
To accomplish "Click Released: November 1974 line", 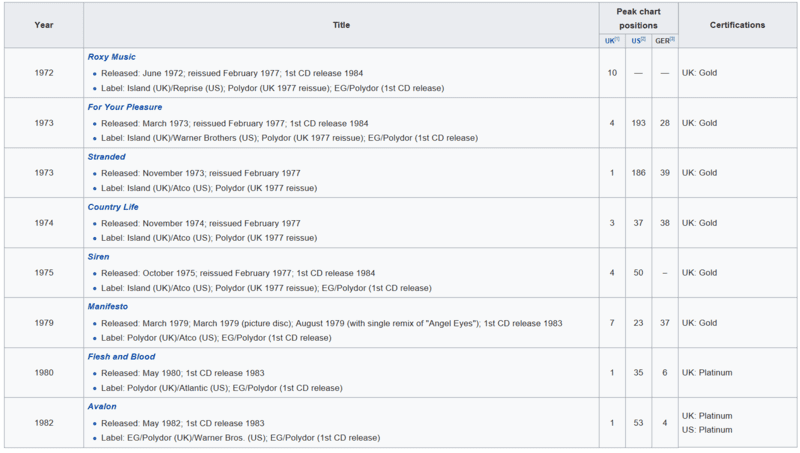I will point(201,223).
